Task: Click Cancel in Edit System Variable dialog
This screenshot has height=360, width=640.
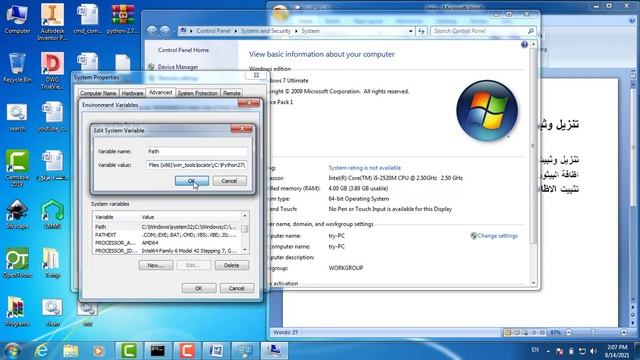Action: 229,181
